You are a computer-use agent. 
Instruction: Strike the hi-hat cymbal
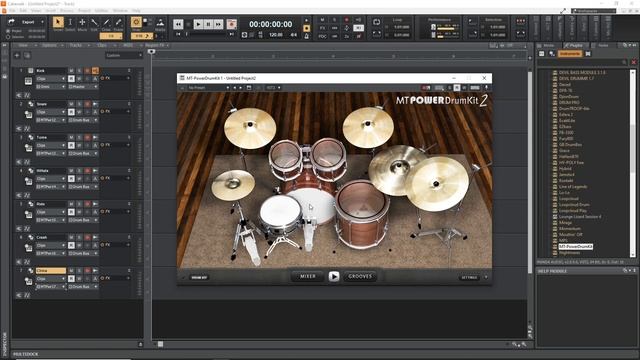233,184
